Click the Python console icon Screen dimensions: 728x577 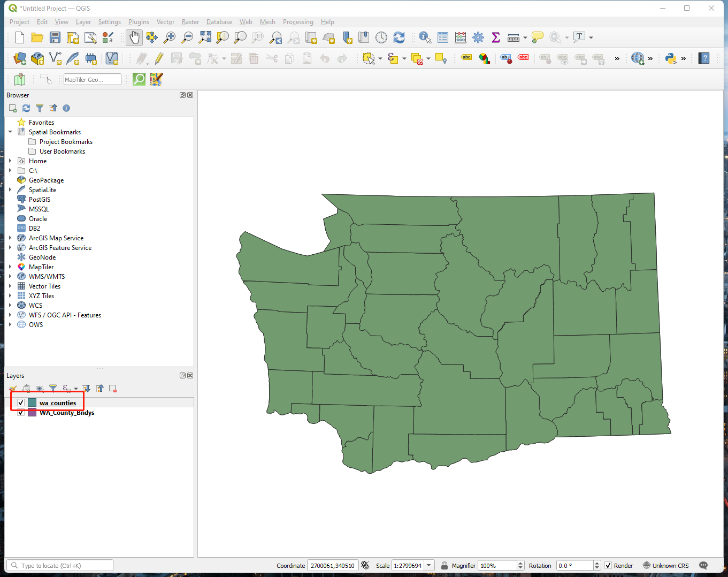670,58
